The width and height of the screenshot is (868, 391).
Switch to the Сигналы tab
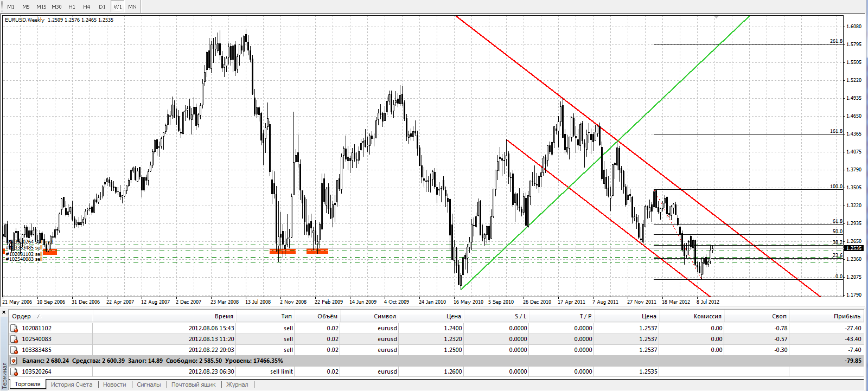click(x=149, y=384)
